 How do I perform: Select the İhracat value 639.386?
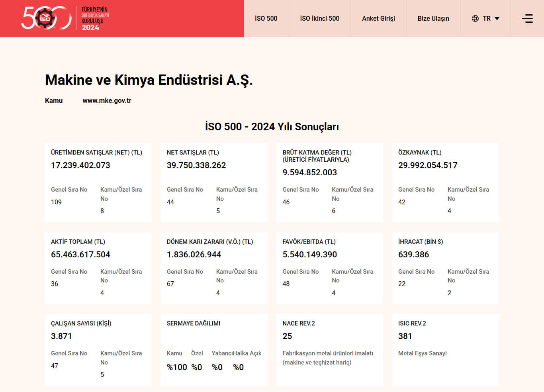pos(413,255)
